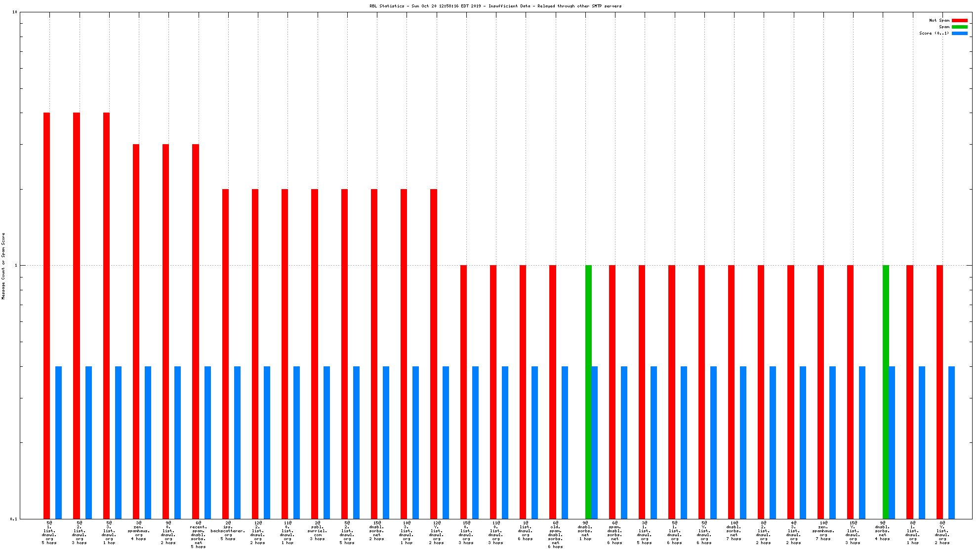Image resolution: width=980 pixels, height=551 pixels.
Task: Click the Score (0..1) legend text
Action: (x=934, y=33)
